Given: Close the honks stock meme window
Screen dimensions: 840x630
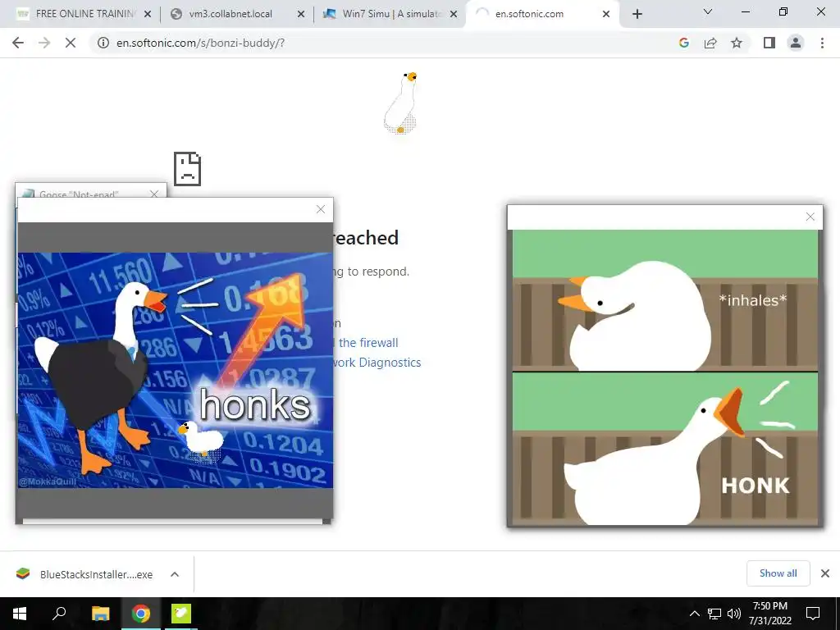Looking at the screenshot, I should tap(321, 209).
